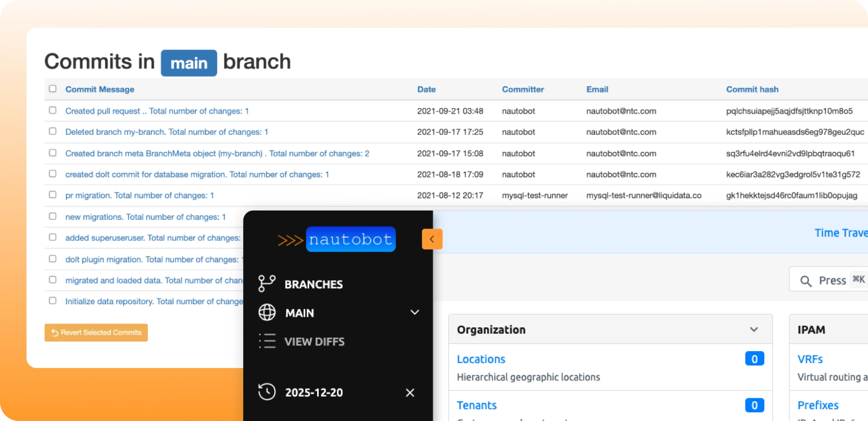This screenshot has width=868, height=421.
Task: Check the 'Created pull request' commit checkbox
Action: [x=52, y=110]
